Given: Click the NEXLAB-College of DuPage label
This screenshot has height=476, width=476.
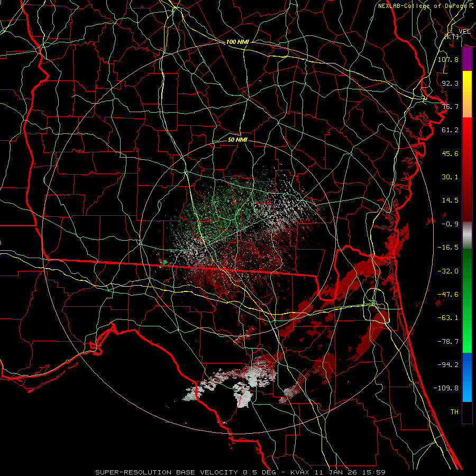Looking at the screenshot, I should (423, 6).
